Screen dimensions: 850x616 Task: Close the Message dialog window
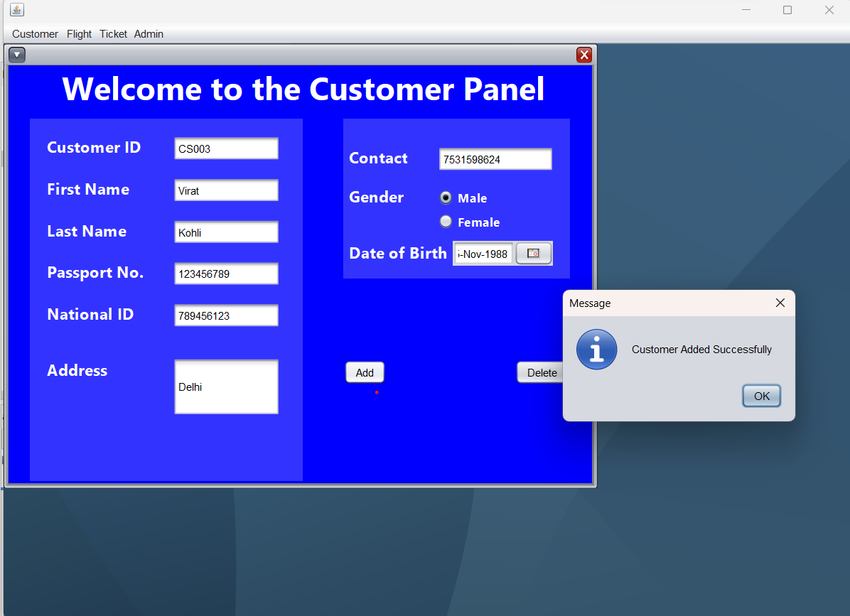pyautogui.click(x=780, y=303)
